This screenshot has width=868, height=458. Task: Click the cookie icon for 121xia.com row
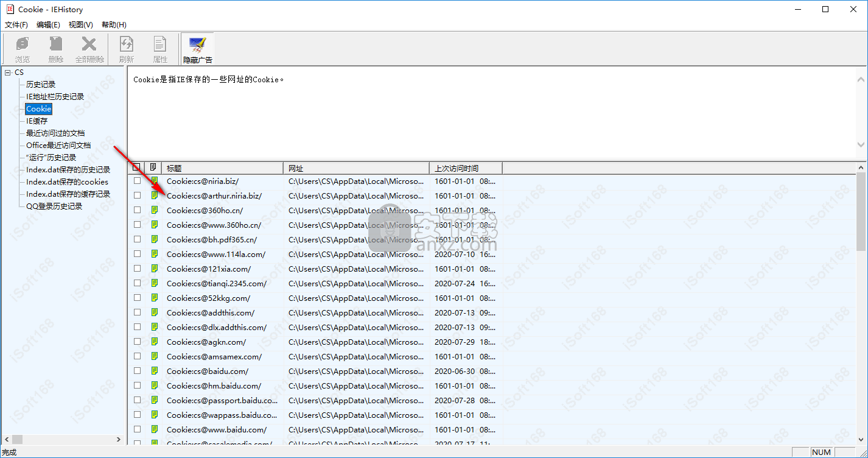155,269
